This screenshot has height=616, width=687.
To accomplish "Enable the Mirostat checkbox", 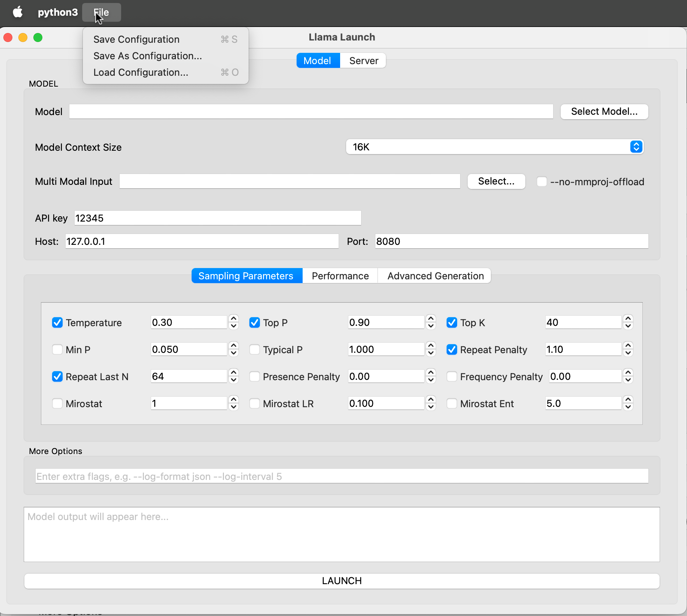I will [57, 403].
